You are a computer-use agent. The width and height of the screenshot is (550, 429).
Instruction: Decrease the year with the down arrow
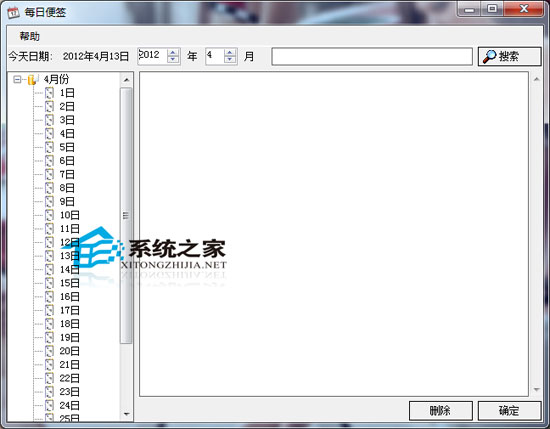pos(173,60)
